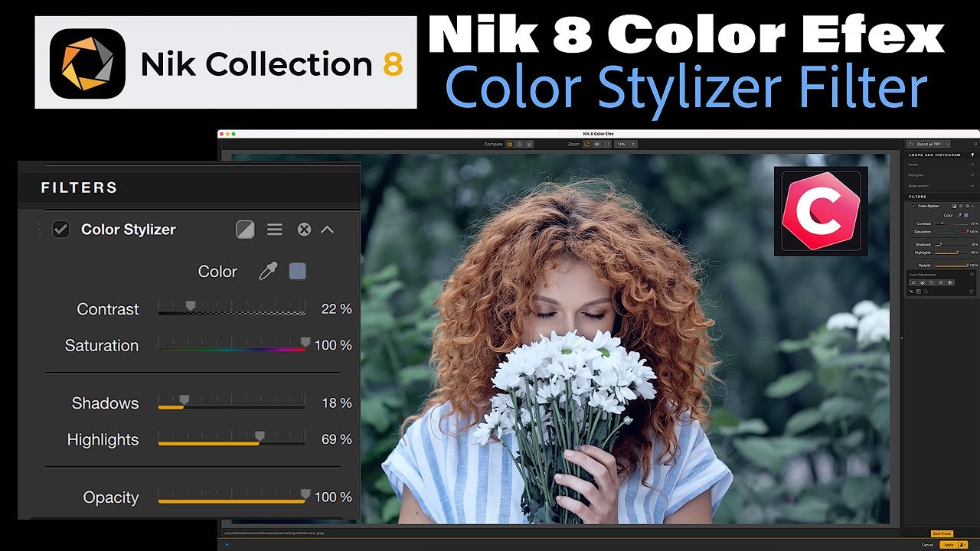Screen dimensions: 980x551
Task: Click the Cancel button
Action: pos(927,545)
